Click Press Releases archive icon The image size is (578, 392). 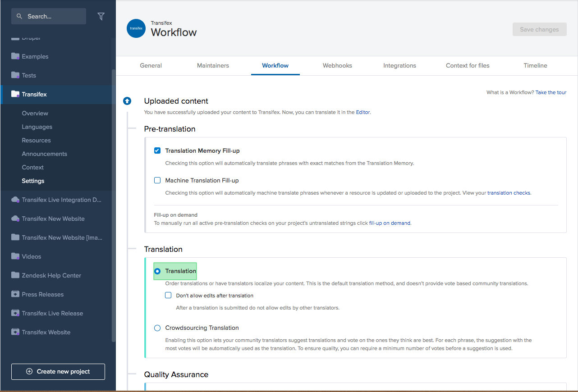tap(15, 294)
